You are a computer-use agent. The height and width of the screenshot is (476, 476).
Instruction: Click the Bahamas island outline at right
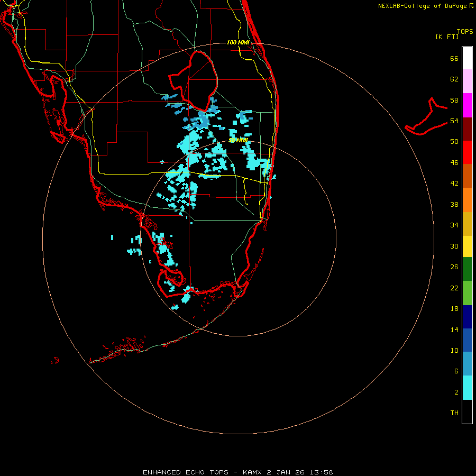tap(426, 116)
